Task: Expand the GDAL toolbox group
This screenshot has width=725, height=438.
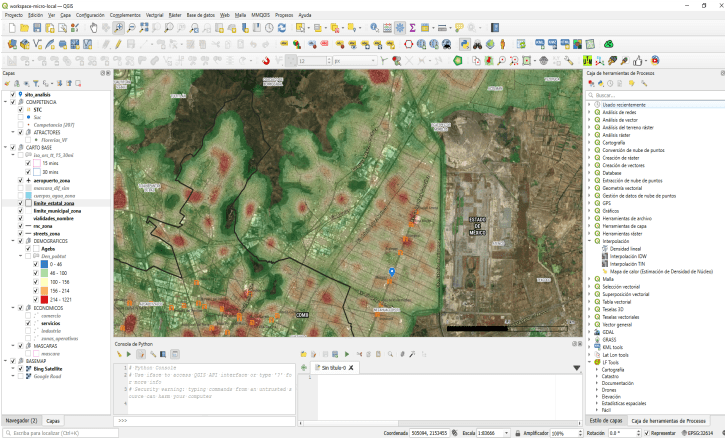Action: pyautogui.click(x=590, y=332)
